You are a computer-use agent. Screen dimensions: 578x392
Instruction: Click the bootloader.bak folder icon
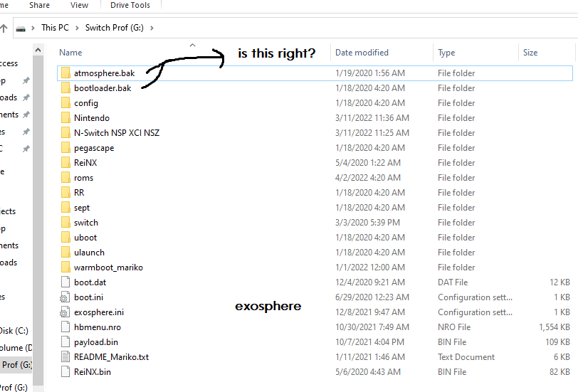(65, 88)
